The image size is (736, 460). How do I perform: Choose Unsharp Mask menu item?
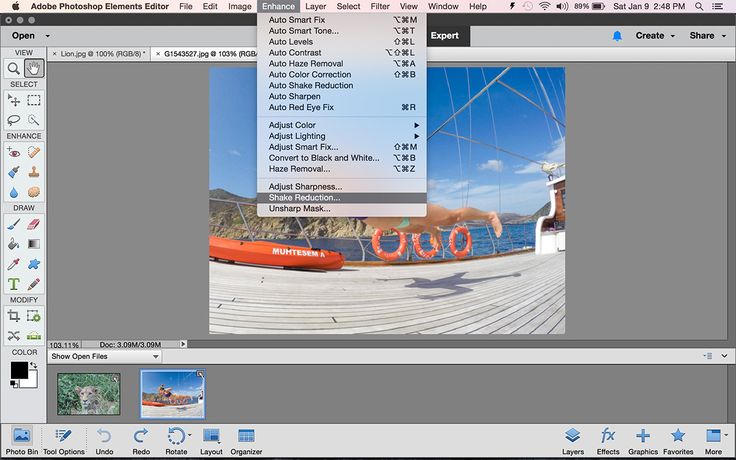[x=342, y=208]
